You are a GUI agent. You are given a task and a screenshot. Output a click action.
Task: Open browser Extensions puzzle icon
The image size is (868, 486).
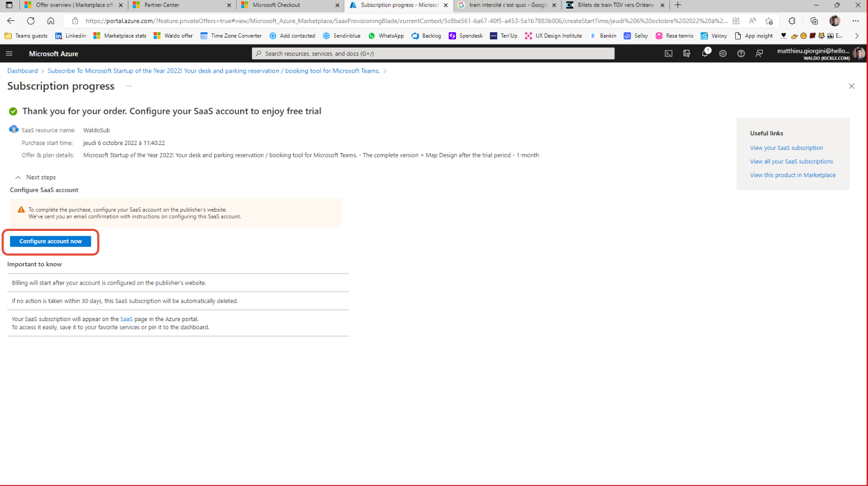pos(792,21)
